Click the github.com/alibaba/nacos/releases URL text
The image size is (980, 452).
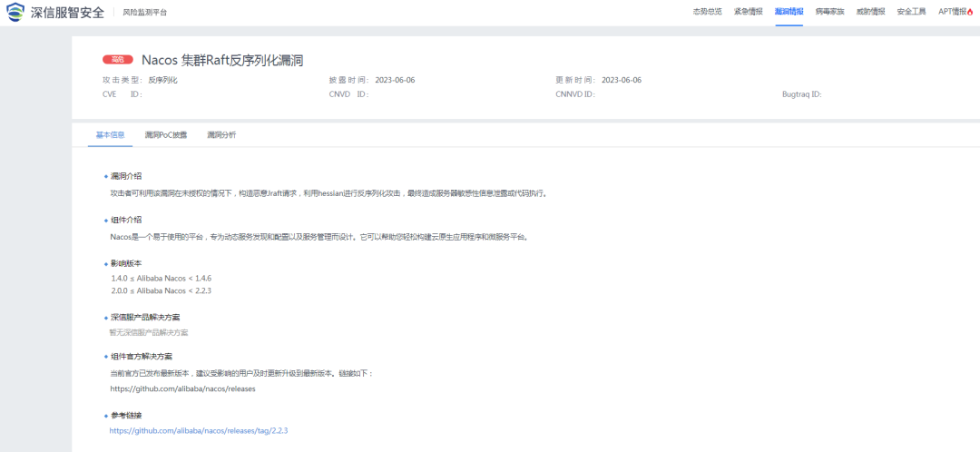(182, 388)
